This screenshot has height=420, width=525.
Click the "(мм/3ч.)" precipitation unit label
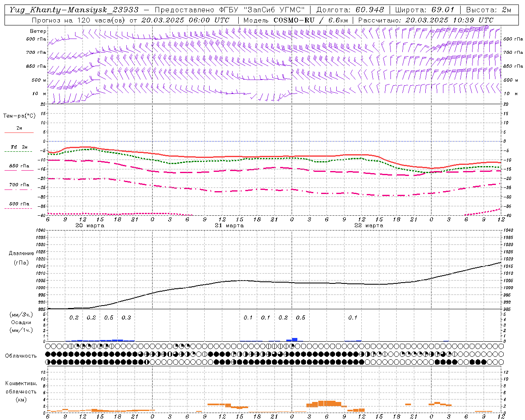(22, 315)
